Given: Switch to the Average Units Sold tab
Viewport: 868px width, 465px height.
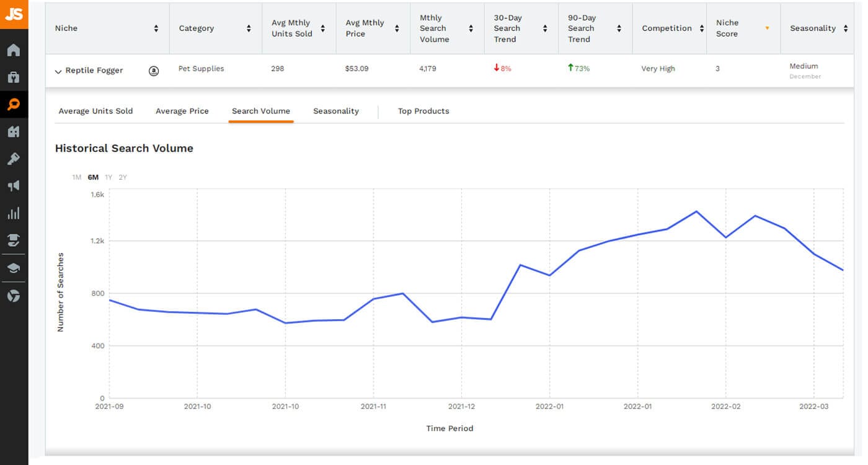Looking at the screenshot, I should [x=95, y=111].
